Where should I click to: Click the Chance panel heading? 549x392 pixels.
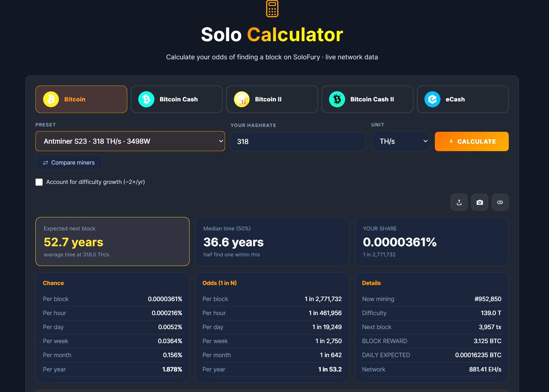coord(54,283)
